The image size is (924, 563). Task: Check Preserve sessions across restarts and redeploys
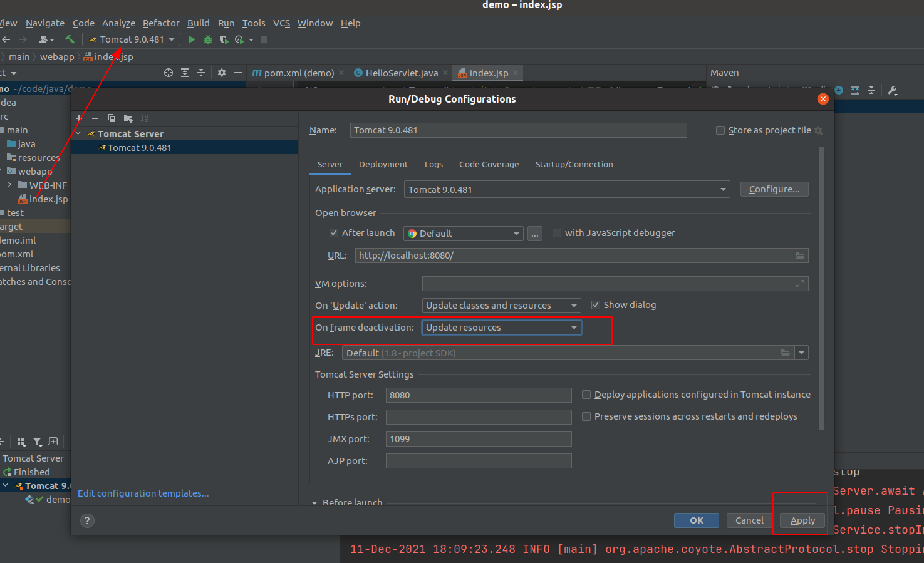click(586, 416)
